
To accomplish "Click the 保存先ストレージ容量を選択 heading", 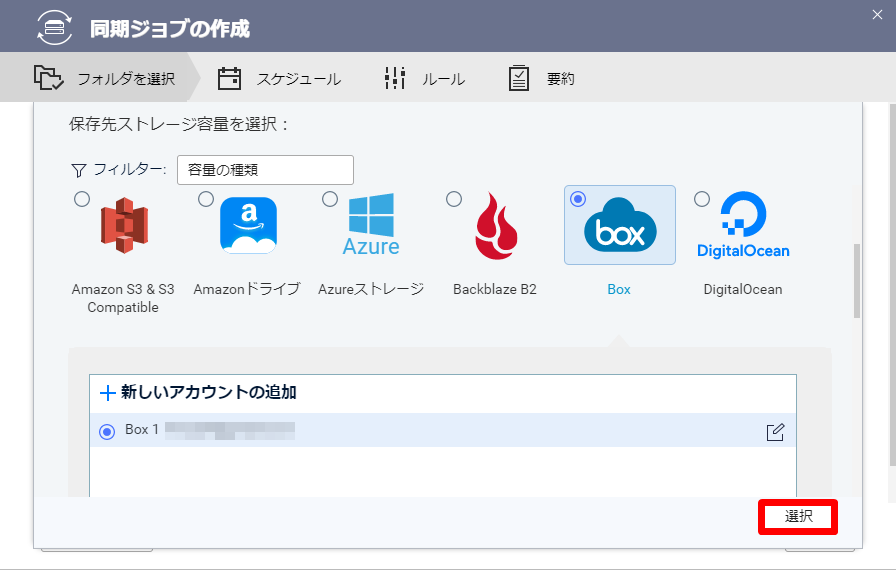I will [x=178, y=124].
